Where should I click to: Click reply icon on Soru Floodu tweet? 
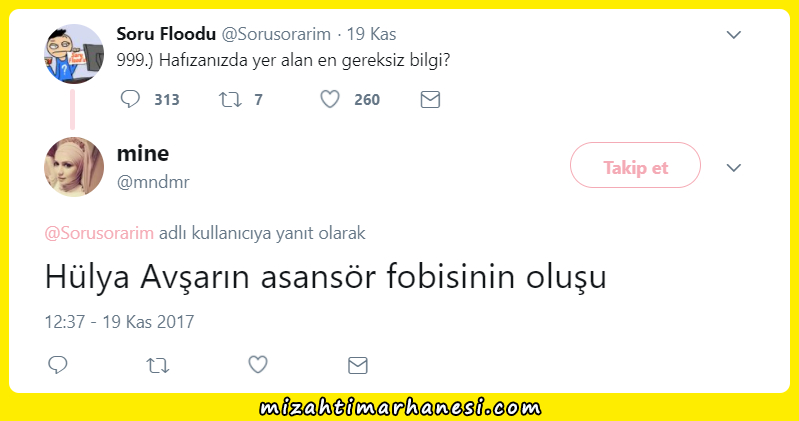[130, 99]
